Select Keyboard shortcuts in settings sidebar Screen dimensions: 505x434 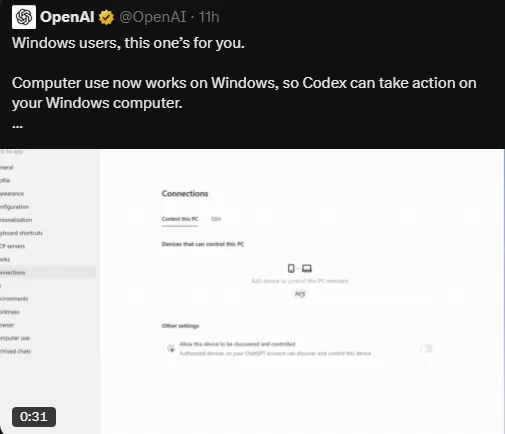coord(21,233)
